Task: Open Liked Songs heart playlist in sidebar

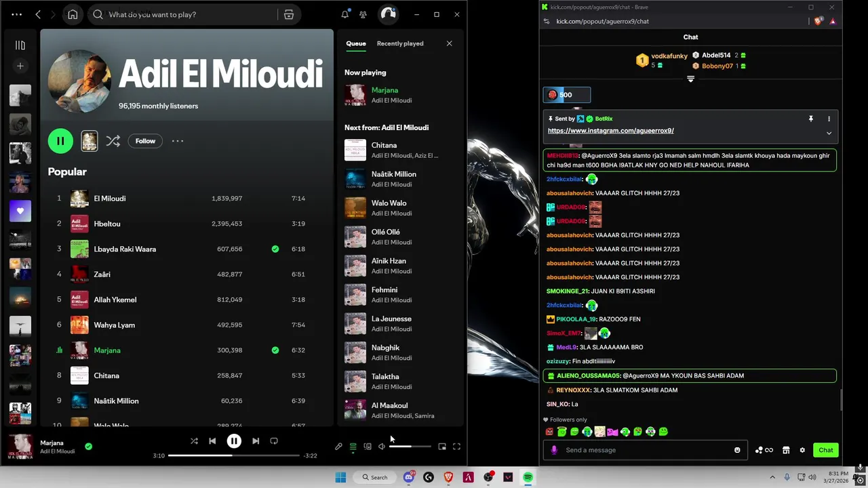Action: 20,211
